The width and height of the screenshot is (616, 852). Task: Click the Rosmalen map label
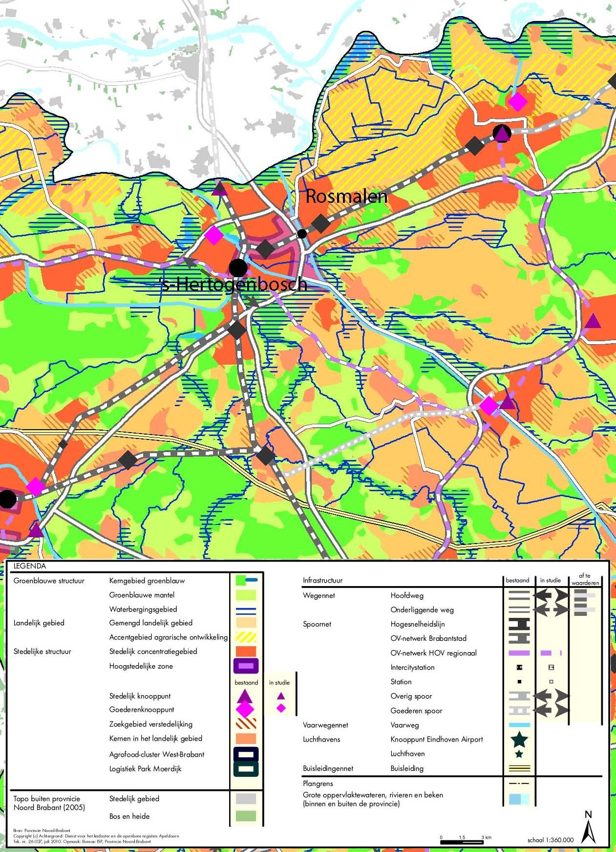tap(346, 197)
